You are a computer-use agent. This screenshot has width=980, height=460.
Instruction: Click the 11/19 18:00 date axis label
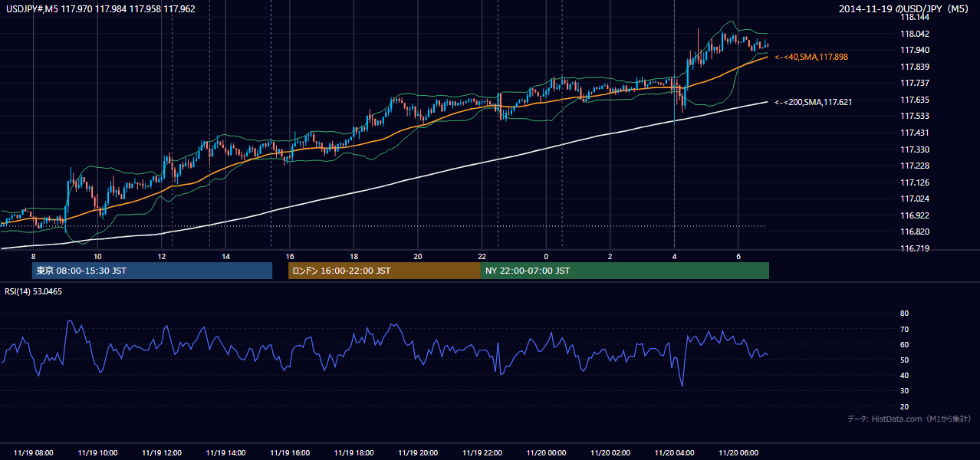click(x=354, y=453)
